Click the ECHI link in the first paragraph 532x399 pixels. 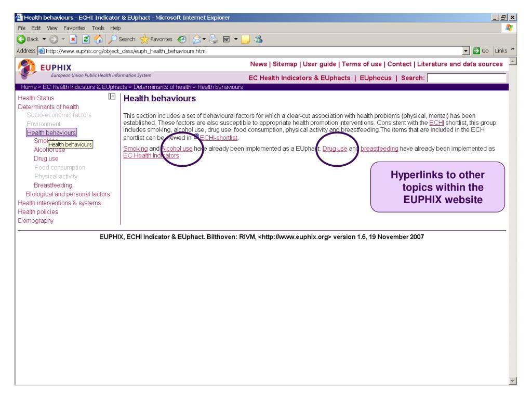[x=436, y=123]
